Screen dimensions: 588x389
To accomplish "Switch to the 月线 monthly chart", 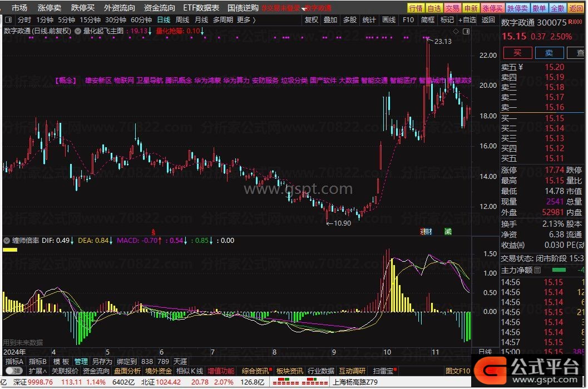I will (201, 20).
